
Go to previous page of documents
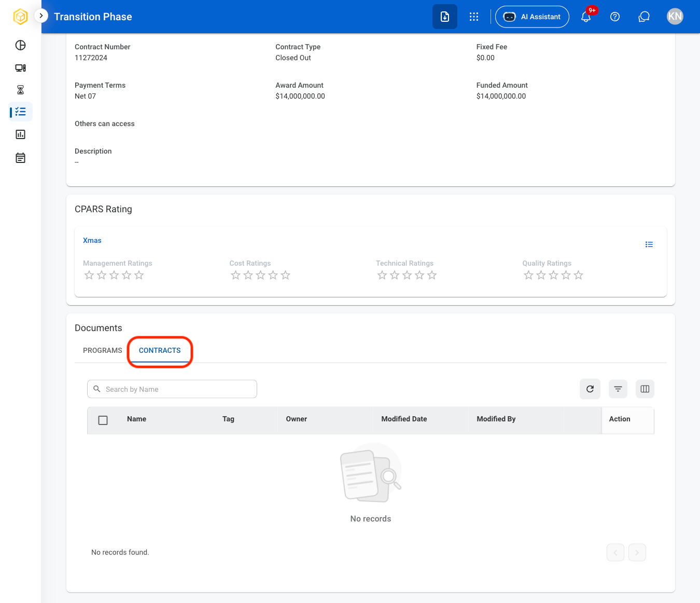[x=615, y=553]
